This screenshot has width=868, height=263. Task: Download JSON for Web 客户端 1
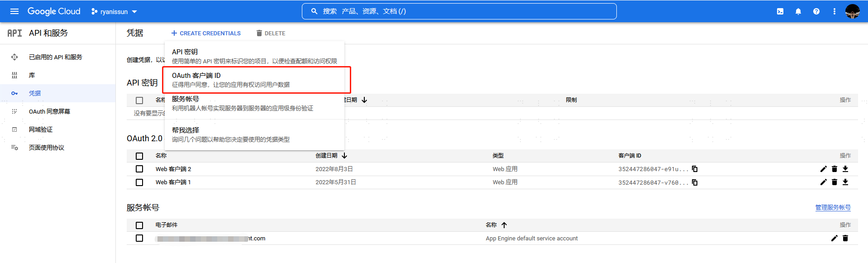845,182
